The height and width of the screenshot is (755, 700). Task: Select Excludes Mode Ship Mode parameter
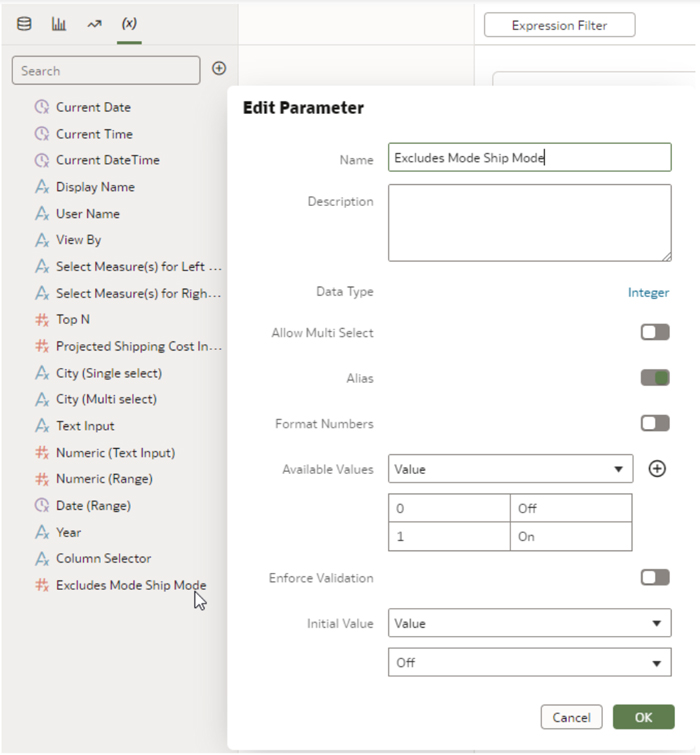click(x=130, y=585)
